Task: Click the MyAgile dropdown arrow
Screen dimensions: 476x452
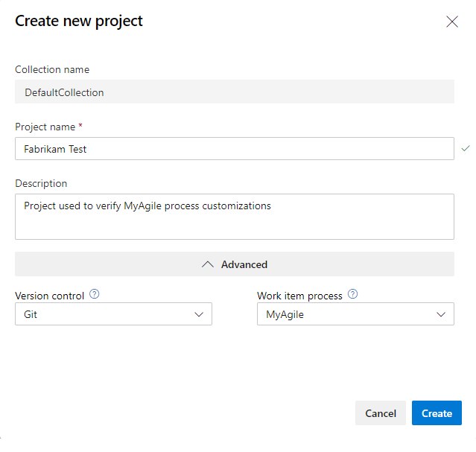Action: point(441,314)
